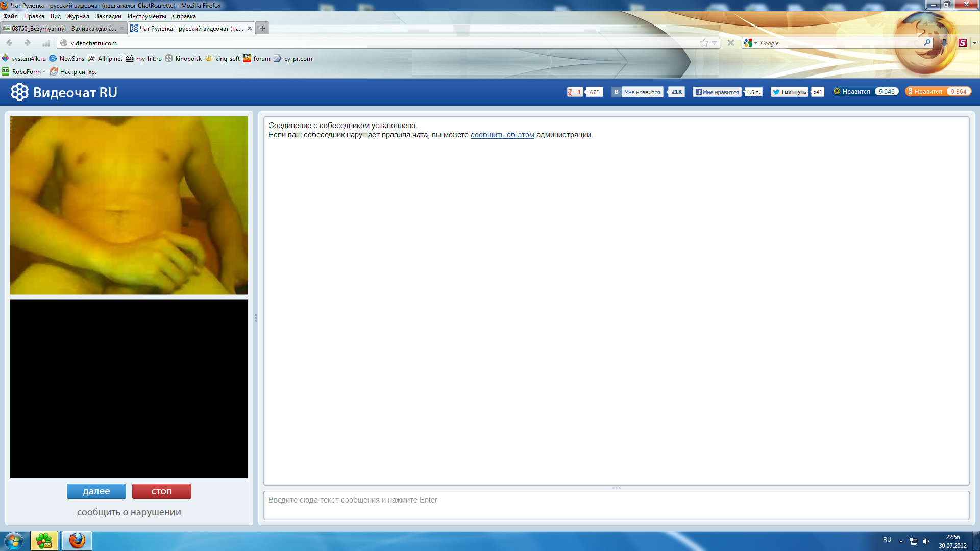Click the message text input field
This screenshot has height=551, width=980.
[x=616, y=505]
